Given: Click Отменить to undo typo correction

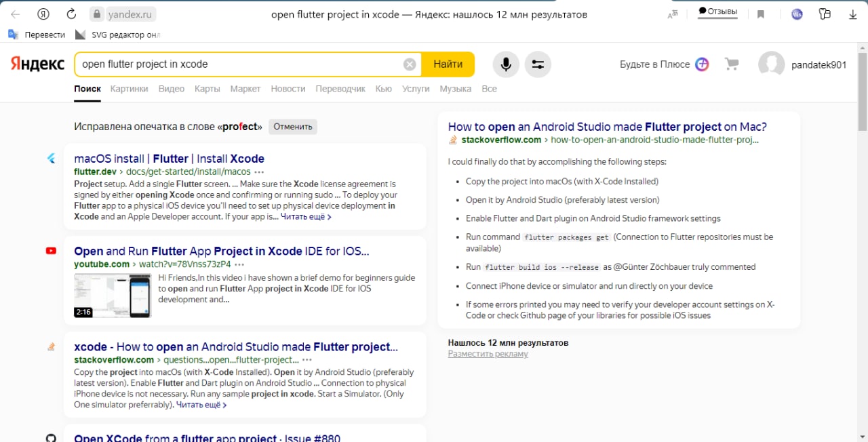Looking at the screenshot, I should point(293,127).
